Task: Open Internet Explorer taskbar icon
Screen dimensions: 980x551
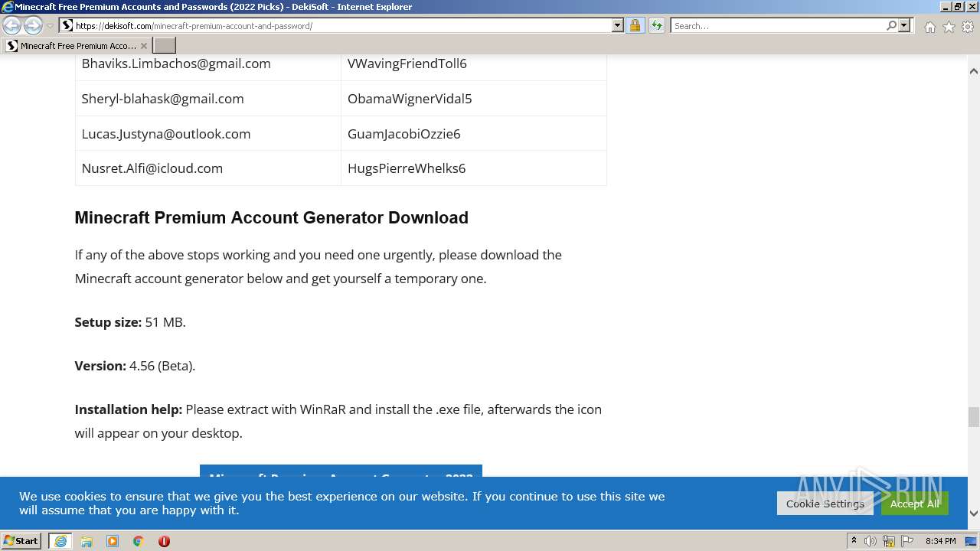Action: coord(60,541)
